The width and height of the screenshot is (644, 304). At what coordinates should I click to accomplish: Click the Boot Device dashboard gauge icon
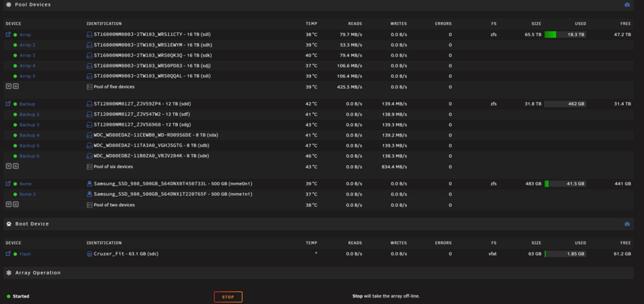[x=627, y=224]
